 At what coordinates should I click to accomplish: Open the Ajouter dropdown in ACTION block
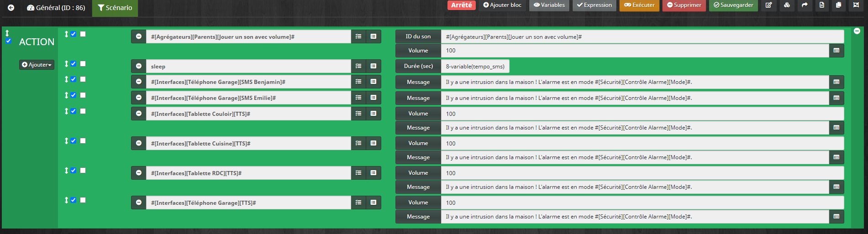point(37,65)
